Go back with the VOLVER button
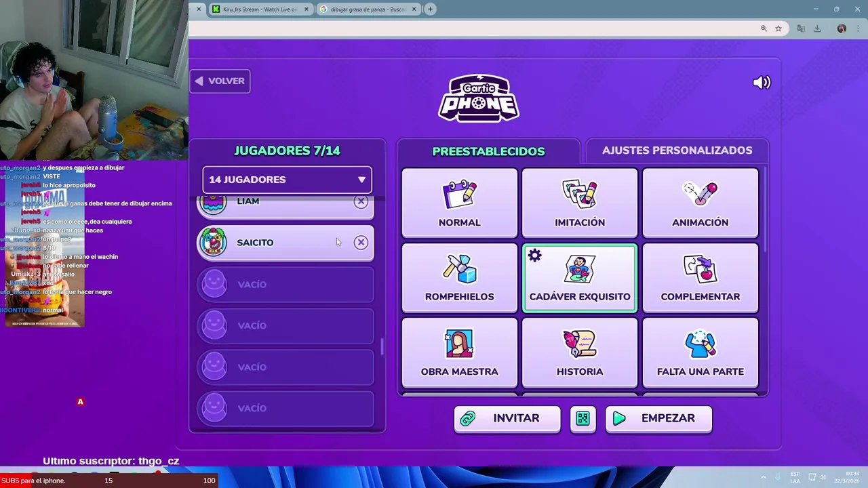Image resolution: width=868 pixels, height=488 pixels. click(x=220, y=81)
